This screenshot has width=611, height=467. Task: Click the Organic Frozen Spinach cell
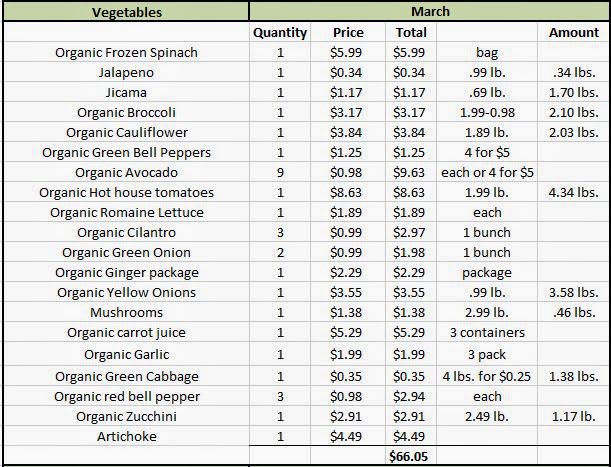126,52
